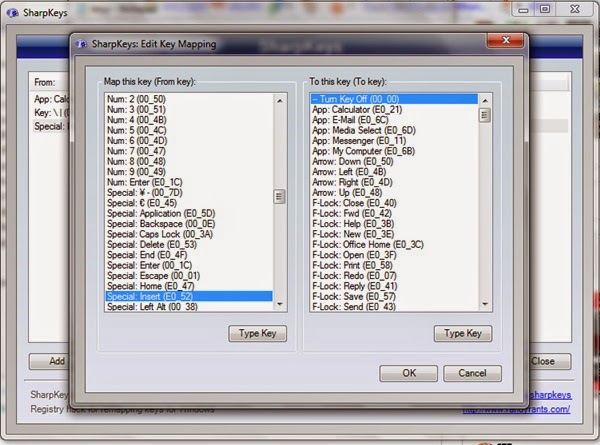
Task: Confirm mapping with OK button
Action: pyautogui.click(x=409, y=373)
